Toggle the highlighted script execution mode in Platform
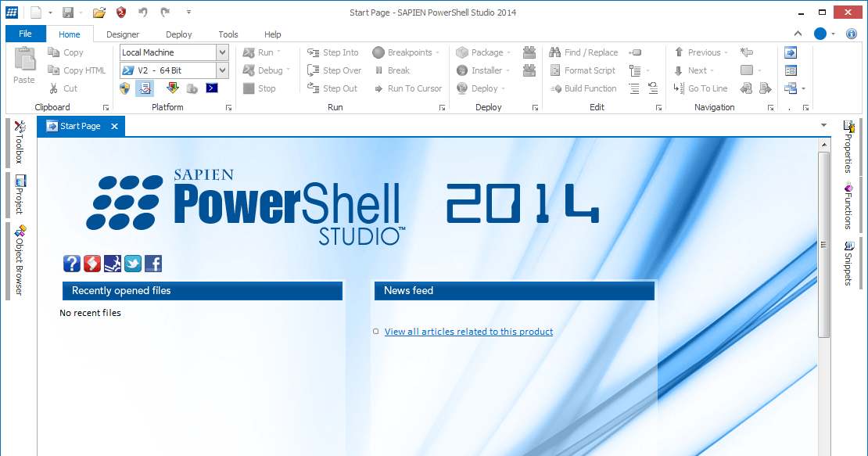The image size is (868, 456). (144, 88)
